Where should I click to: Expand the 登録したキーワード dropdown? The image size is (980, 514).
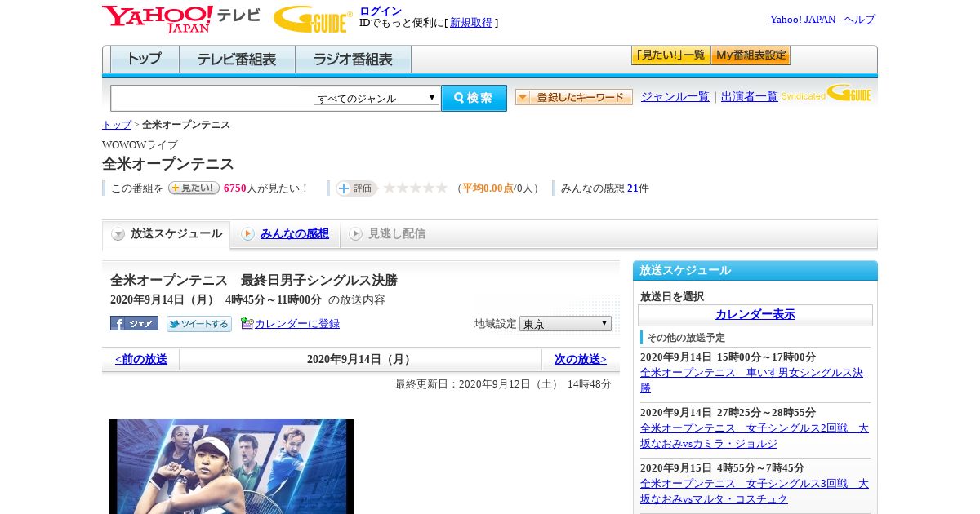pyautogui.click(x=574, y=97)
